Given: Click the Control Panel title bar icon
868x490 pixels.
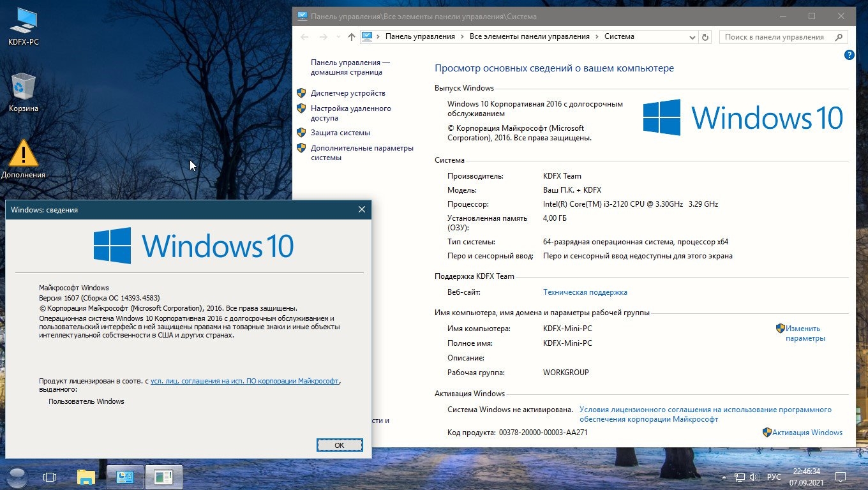Looking at the screenshot, I should click(303, 17).
